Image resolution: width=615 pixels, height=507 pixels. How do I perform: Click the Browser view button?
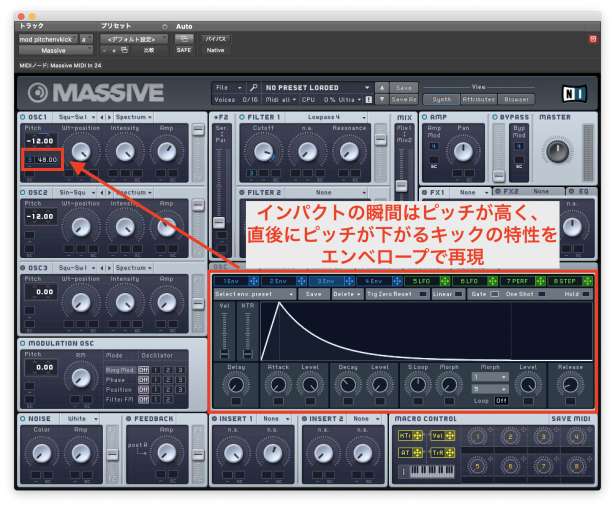click(517, 99)
